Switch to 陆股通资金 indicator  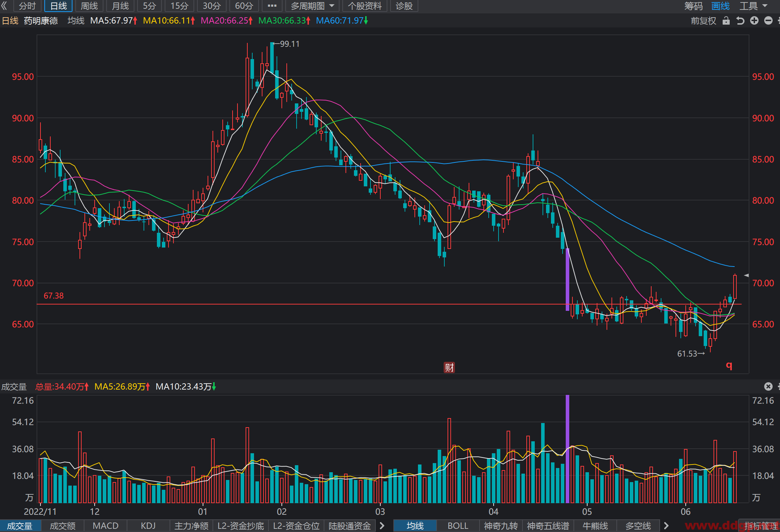click(x=350, y=526)
